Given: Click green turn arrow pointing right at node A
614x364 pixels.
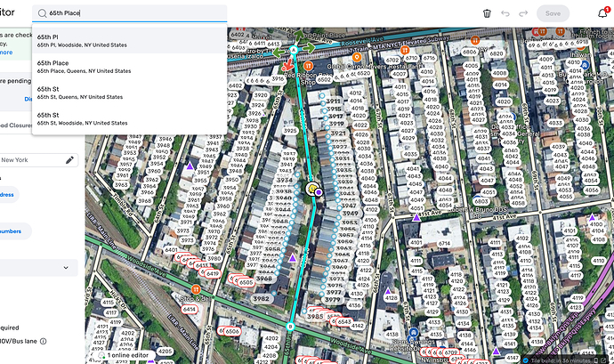Looking at the screenshot, I should pos(309,48).
